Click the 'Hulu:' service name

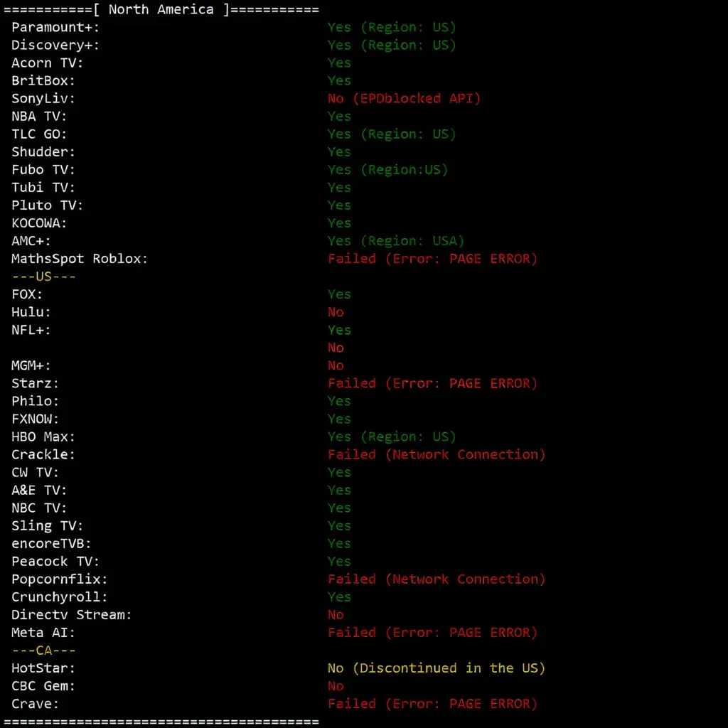(31, 312)
